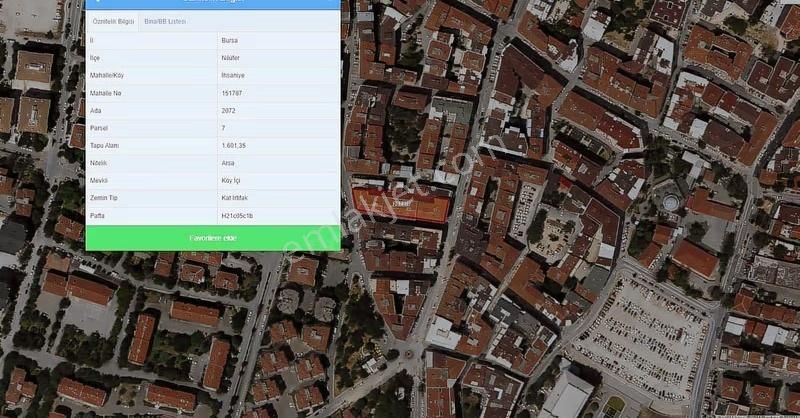Click the 'Tapu Alanı' row label
The image size is (800, 418).
[x=104, y=146]
